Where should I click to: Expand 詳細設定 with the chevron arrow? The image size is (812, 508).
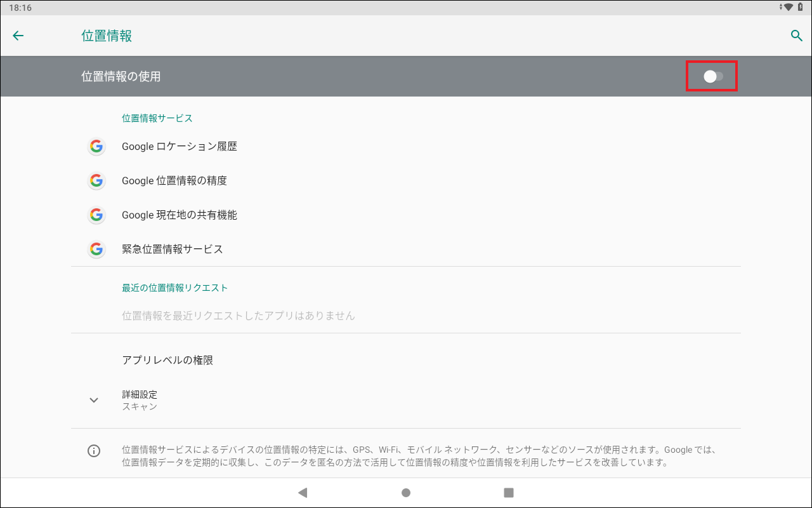click(94, 400)
